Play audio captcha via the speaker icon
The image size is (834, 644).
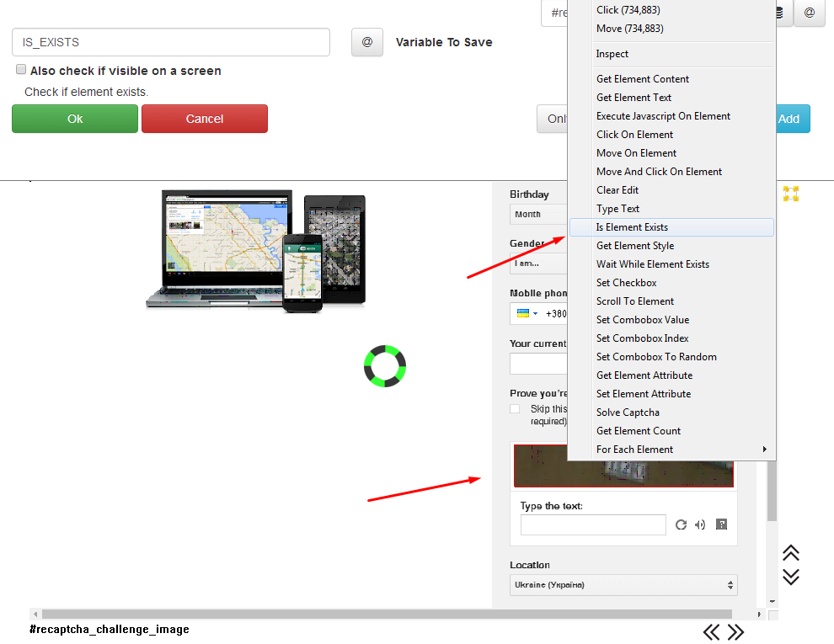(x=700, y=525)
